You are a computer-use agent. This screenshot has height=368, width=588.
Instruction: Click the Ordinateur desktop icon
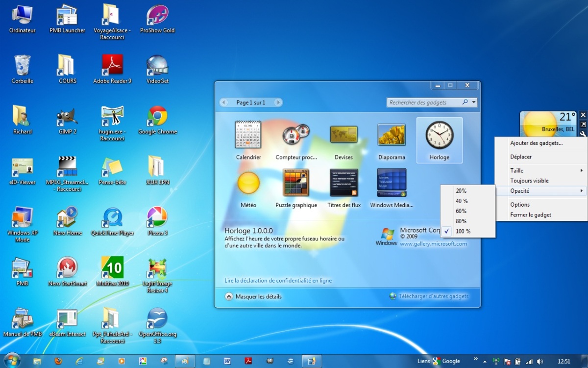tap(23, 19)
